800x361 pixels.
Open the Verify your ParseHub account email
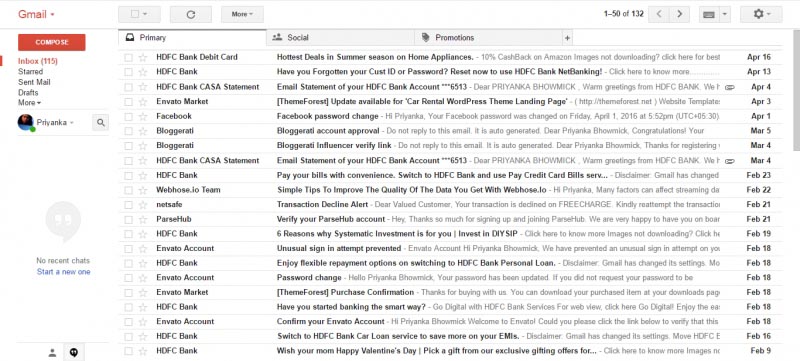coord(449,219)
